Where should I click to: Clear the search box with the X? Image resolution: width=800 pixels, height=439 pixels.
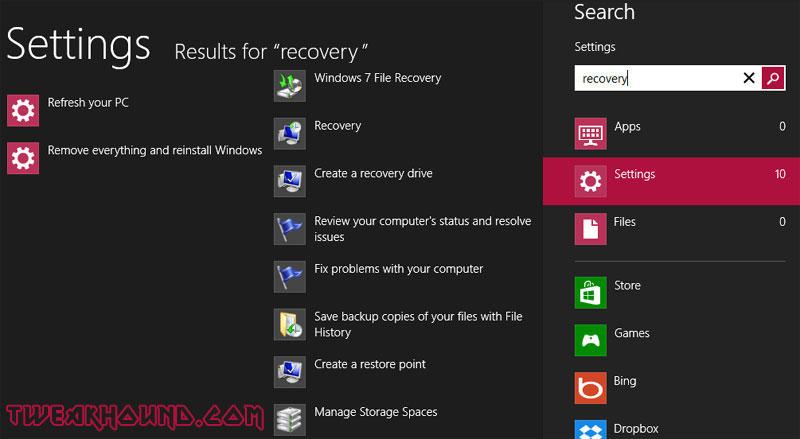748,78
